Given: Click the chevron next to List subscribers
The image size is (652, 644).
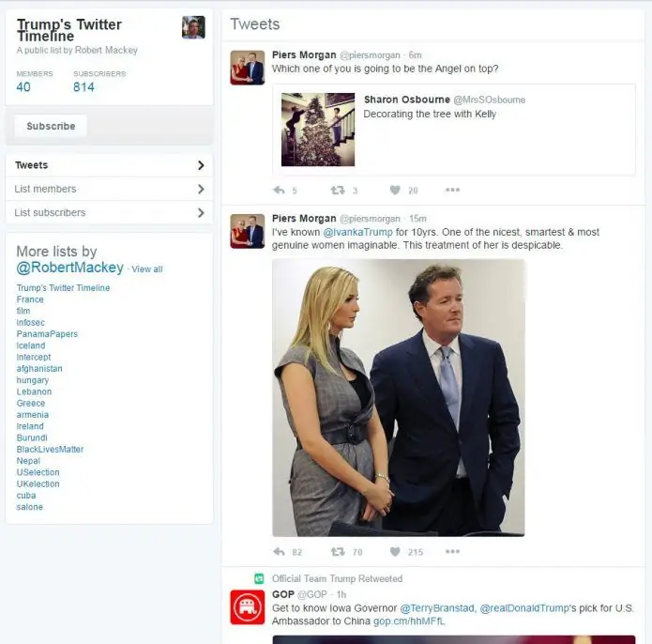Looking at the screenshot, I should 201,212.
